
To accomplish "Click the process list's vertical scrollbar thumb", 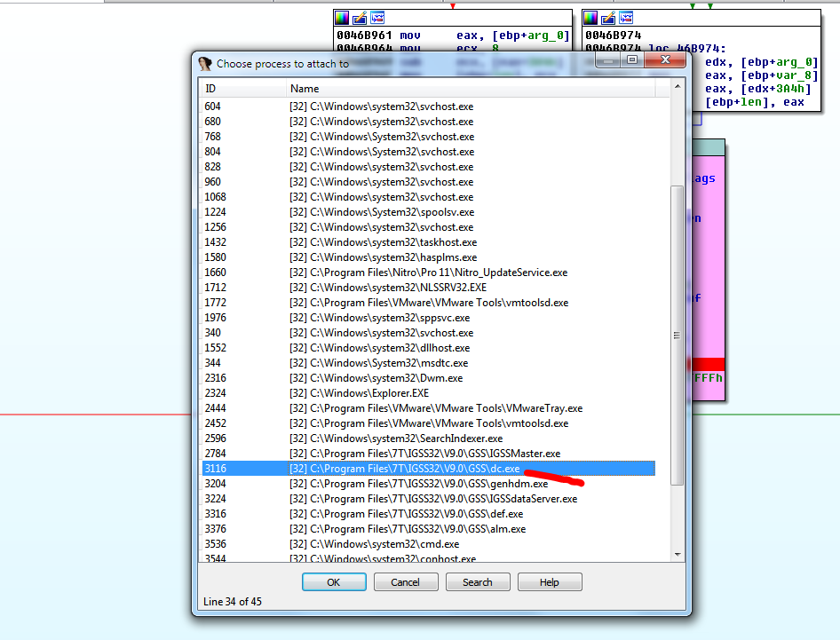I will coord(678,336).
